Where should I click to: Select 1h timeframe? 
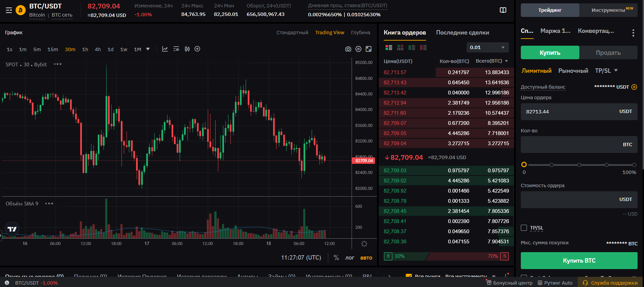tap(85, 49)
